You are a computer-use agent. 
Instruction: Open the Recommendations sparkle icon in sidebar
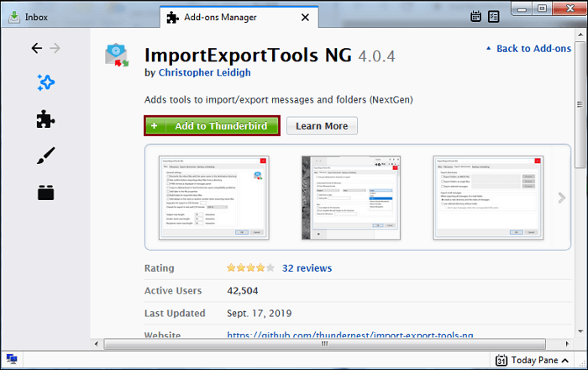[45, 82]
